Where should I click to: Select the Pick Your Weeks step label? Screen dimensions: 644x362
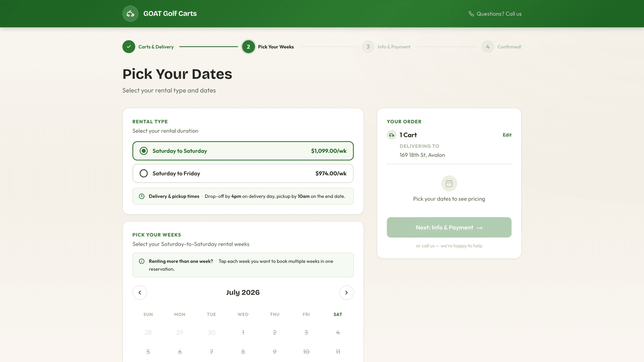coord(276,47)
